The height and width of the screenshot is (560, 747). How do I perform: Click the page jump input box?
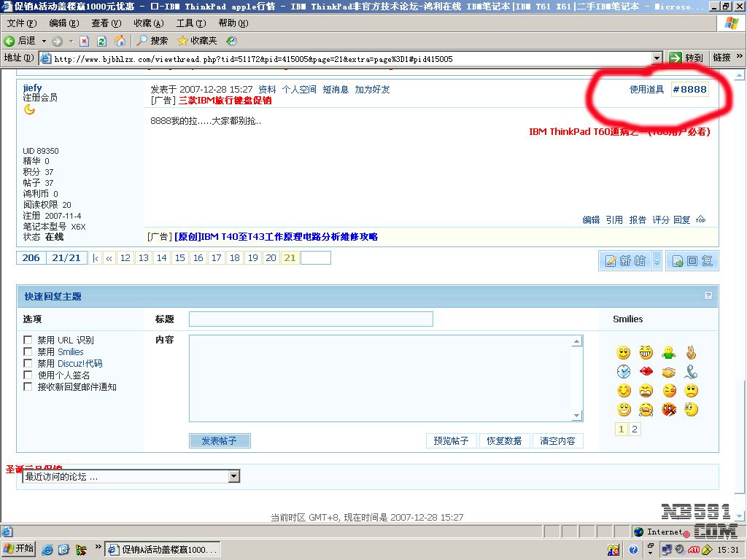pyautogui.click(x=316, y=257)
